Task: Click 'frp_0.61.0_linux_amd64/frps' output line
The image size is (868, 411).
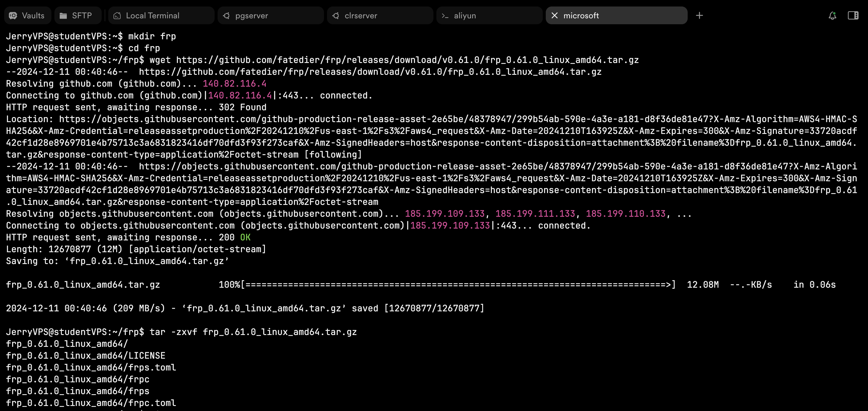Action: [x=77, y=391]
